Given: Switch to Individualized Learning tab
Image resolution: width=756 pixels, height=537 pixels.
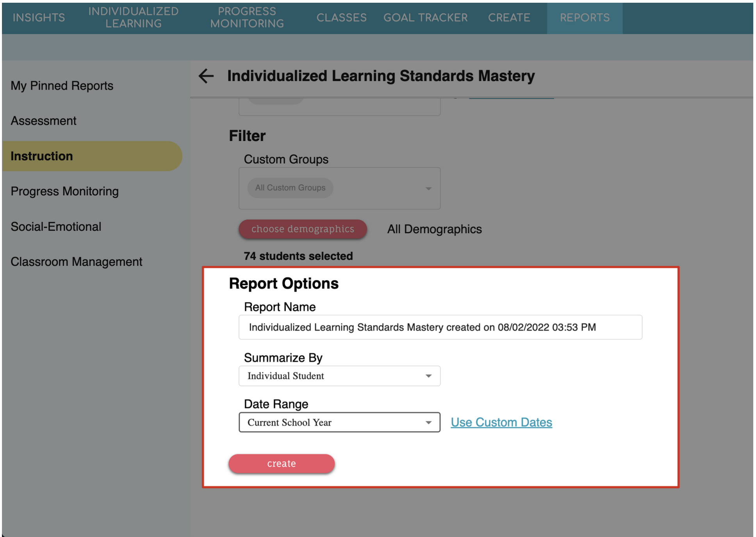Looking at the screenshot, I should [133, 18].
